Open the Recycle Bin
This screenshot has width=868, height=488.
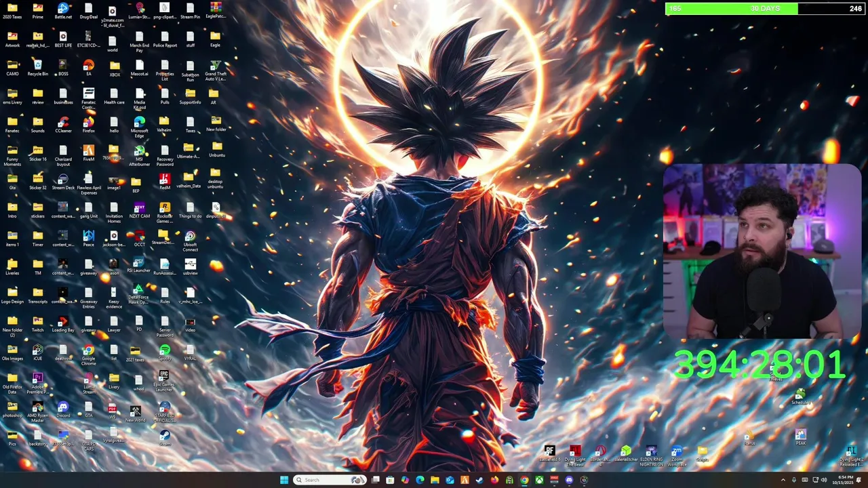(x=37, y=68)
